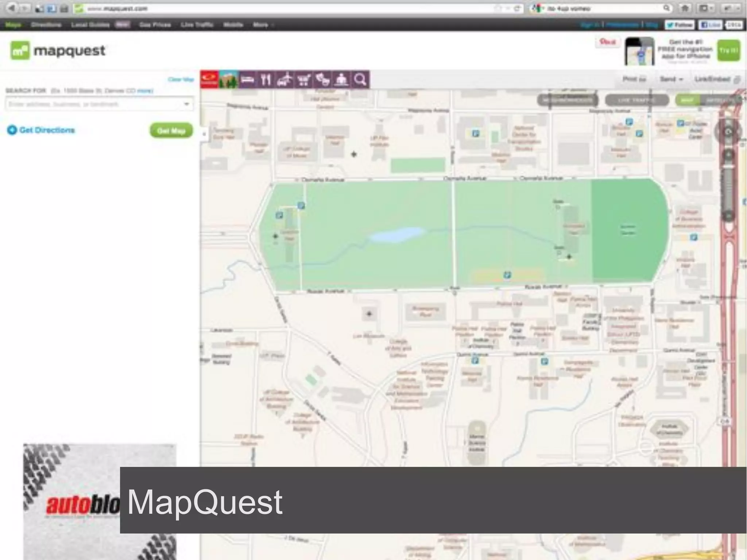The image size is (747, 560).
Task: Click the Sign In link
Action: [589, 25]
